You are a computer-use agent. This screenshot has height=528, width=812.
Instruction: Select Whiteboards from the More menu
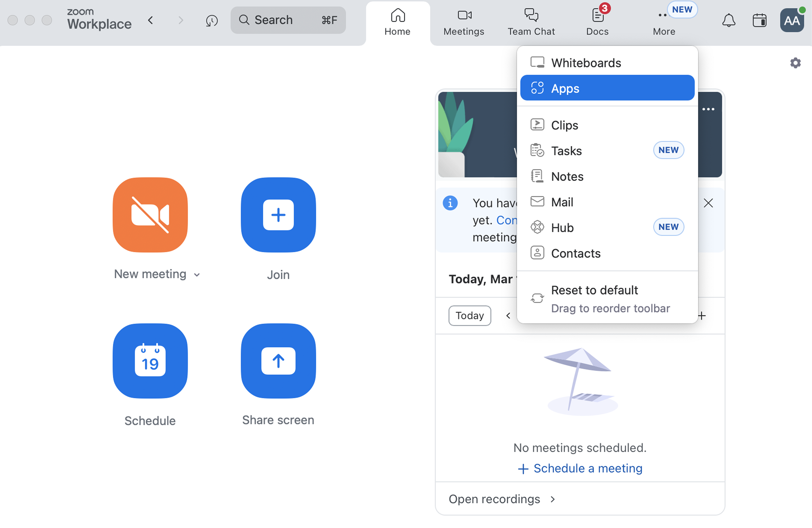[x=607, y=63]
